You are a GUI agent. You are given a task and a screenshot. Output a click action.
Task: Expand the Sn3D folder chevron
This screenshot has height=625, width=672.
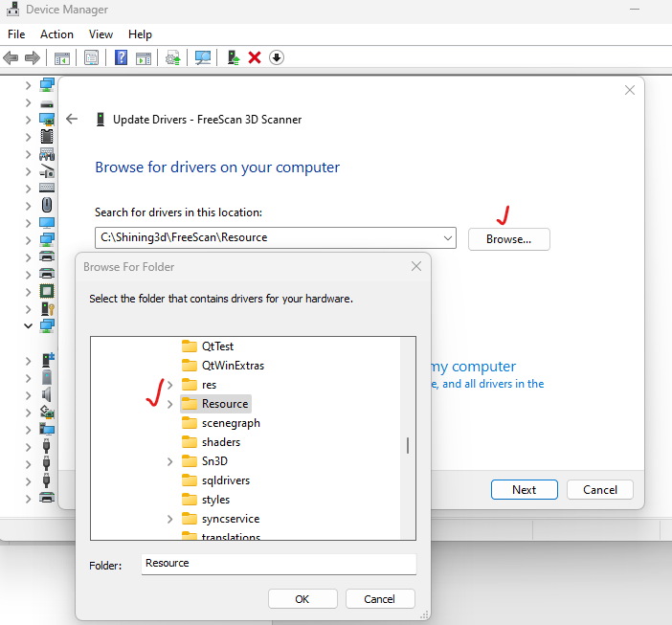tap(170, 461)
